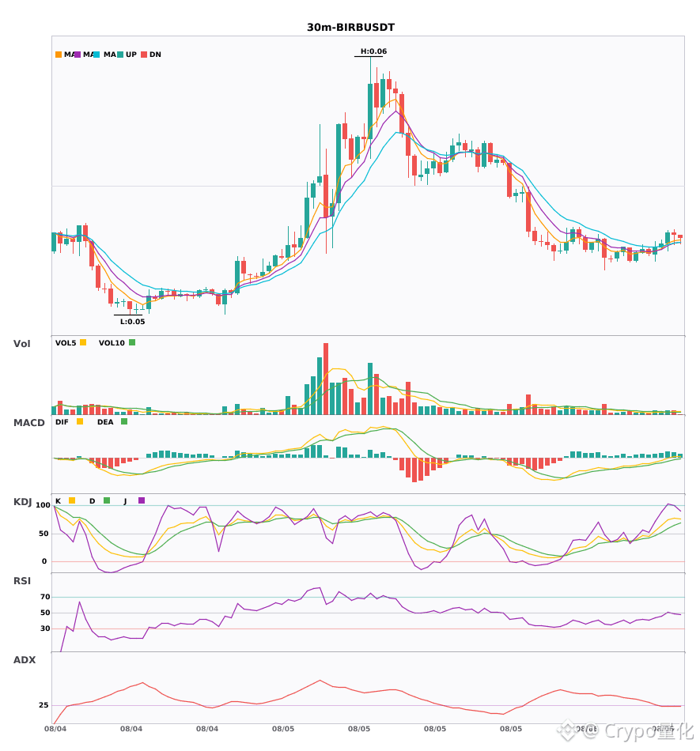
Task: Click the ADX panel label
Action: pyautogui.click(x=25, y=660)
